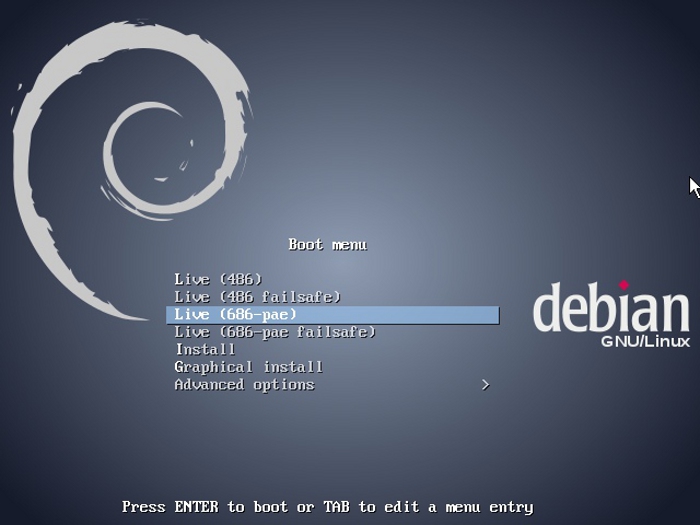Choose the Install menu entry
Viewport: 700px width, 525px height.
[205, 350]
